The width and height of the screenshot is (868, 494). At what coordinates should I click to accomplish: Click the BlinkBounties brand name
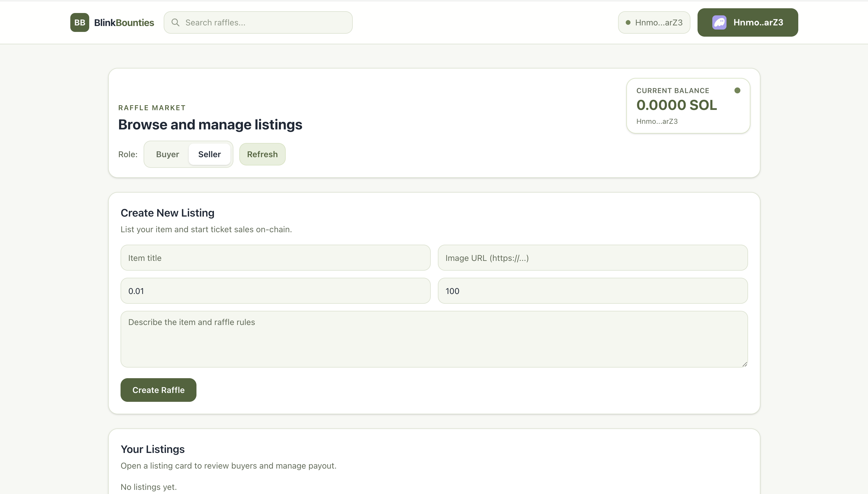tap(124, 22)
